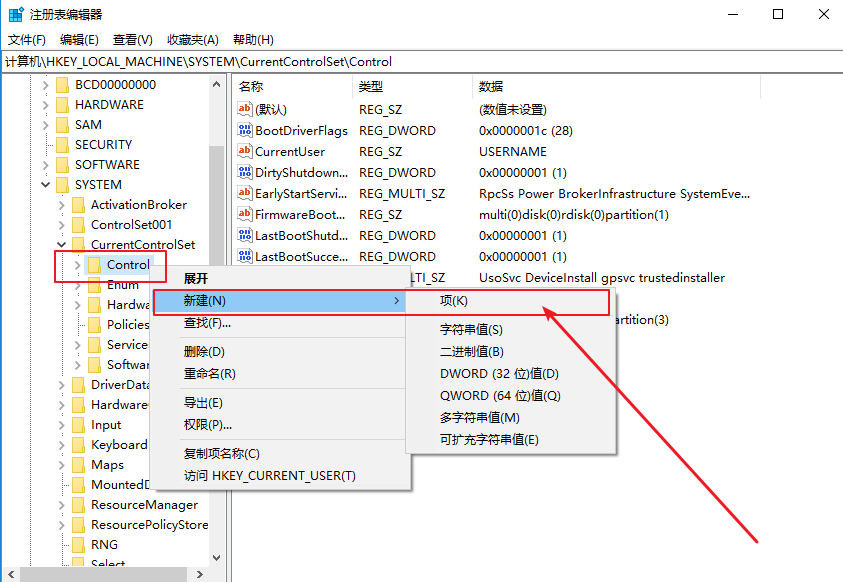This screenshot has width=843, height=582.
Task: Select DWORD (32 位)值(D) from submenu
Action: [499, 374]
